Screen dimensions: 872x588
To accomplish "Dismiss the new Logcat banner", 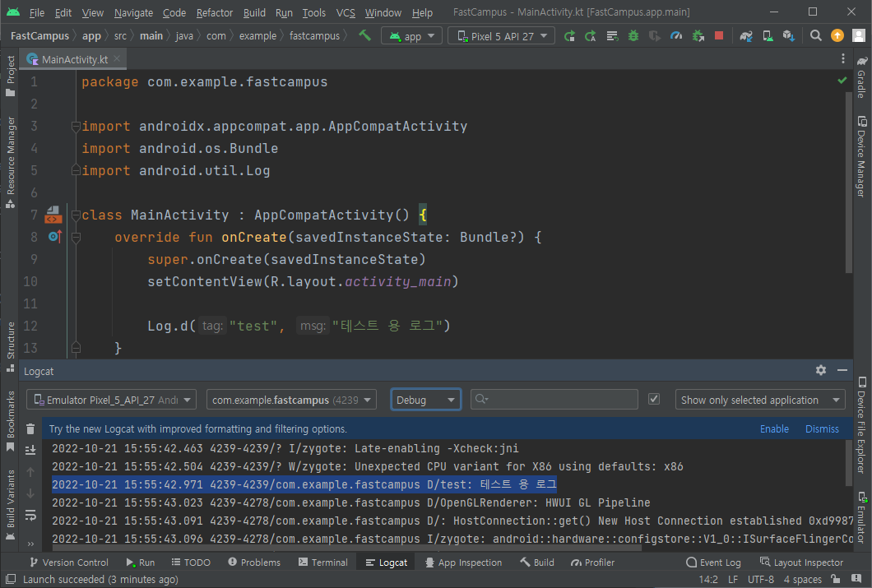I will 822,429.
